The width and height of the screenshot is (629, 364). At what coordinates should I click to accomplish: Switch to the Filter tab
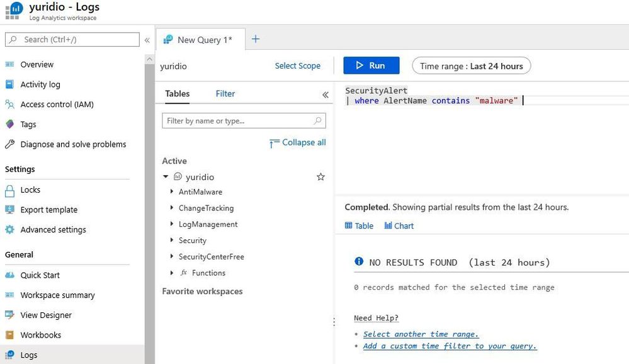(x=225, y=93)
